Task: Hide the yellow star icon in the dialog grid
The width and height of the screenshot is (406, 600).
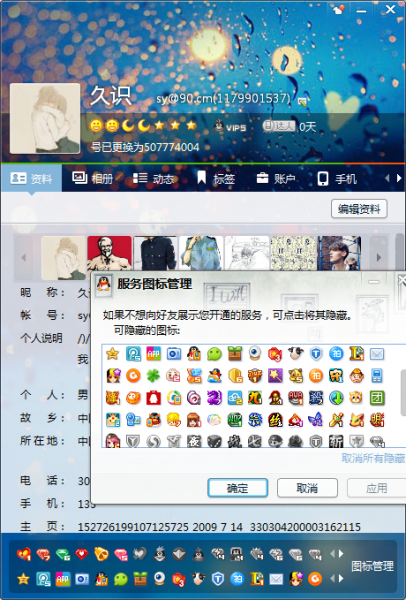Action: click(x=113, y=354)
